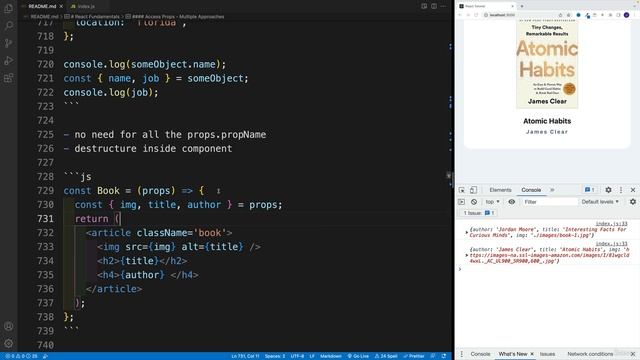Switch to the Network conditions drawer tab
Image resolution: width=640 pixels, height=360 pixels.
(590, 354)
